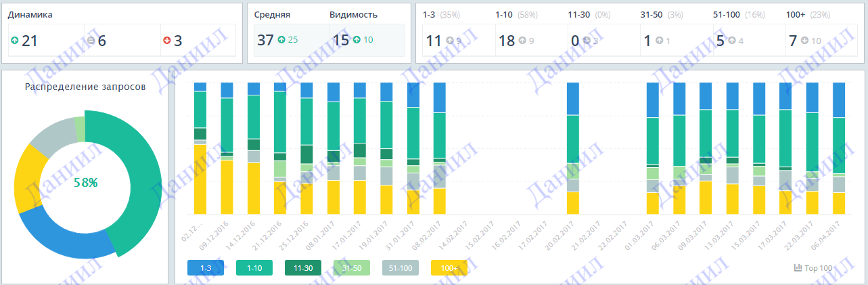Toggle the 31-50 legend series
This screenshot has height=285, width=868.
[x=352, y=268]
